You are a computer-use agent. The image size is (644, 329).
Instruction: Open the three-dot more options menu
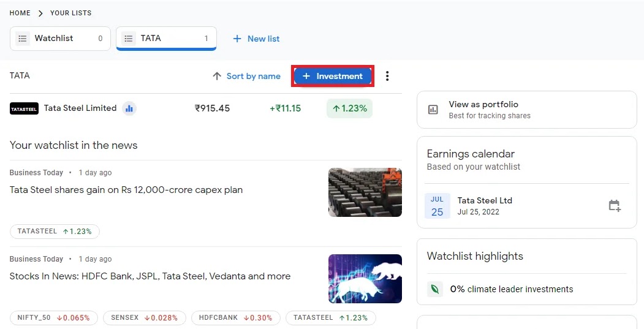387,76
